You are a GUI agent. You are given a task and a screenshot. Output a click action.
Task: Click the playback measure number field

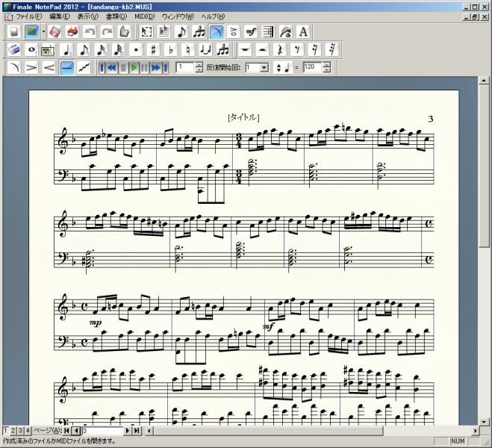pos(185,67)
